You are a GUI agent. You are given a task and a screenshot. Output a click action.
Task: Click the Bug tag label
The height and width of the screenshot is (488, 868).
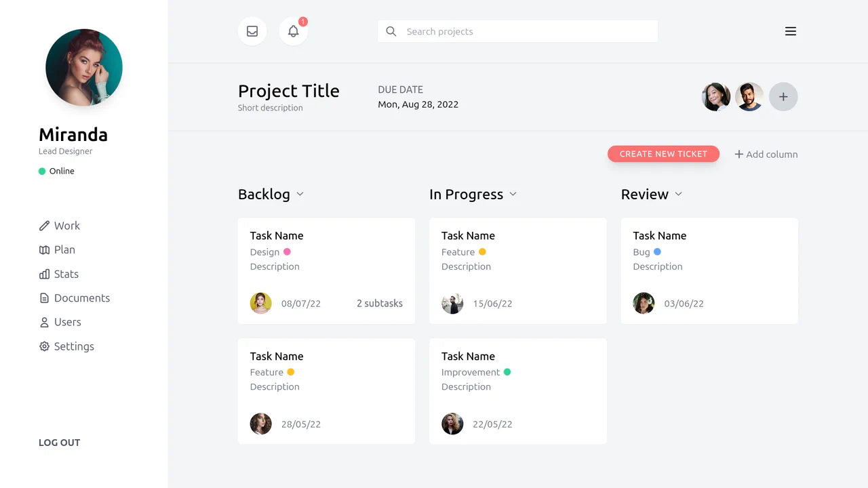tap(642, 252)
